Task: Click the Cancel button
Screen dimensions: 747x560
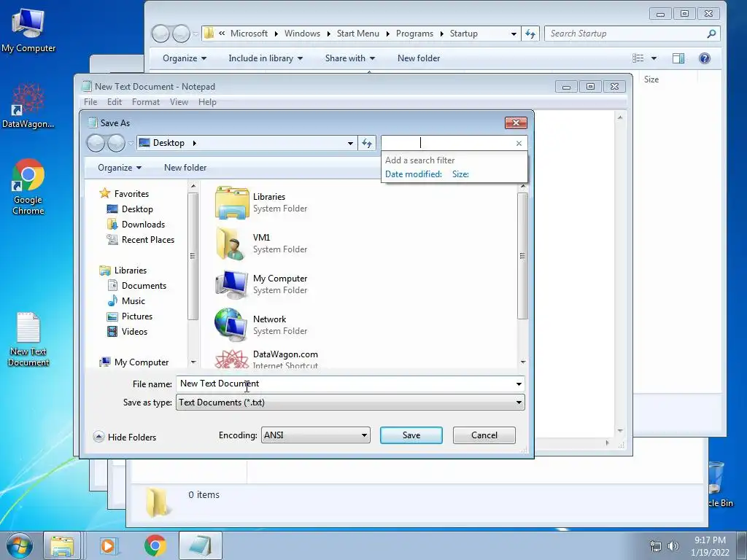Action: [x=484, y=435]
